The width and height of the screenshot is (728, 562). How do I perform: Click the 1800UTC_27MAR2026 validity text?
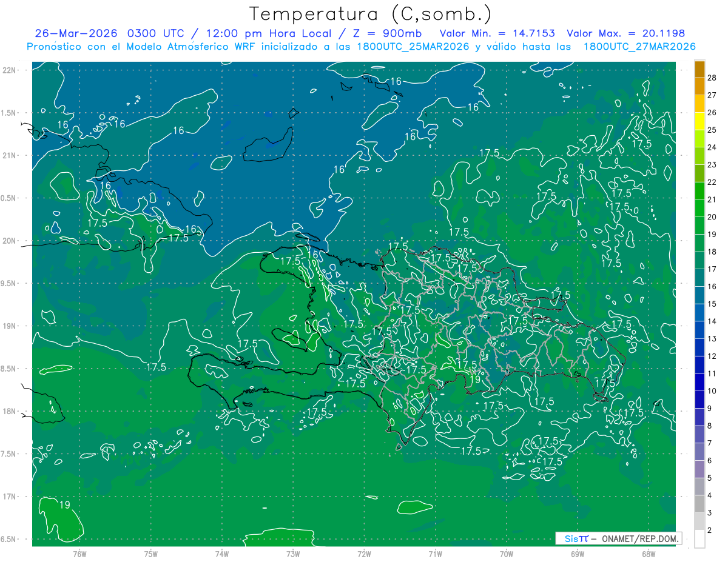tap(639, 47)
